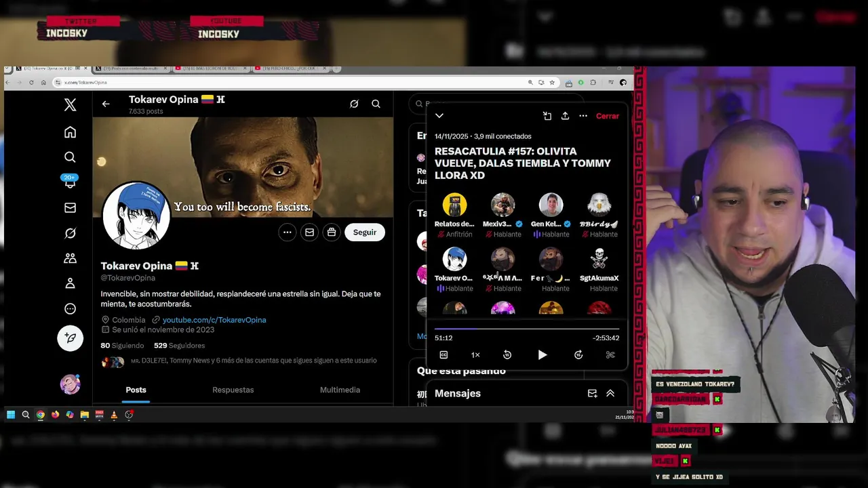Viewport: 868px width, 488px height.
Task: Reload page in browser toolbar
Action: click(x=31, y=82)
